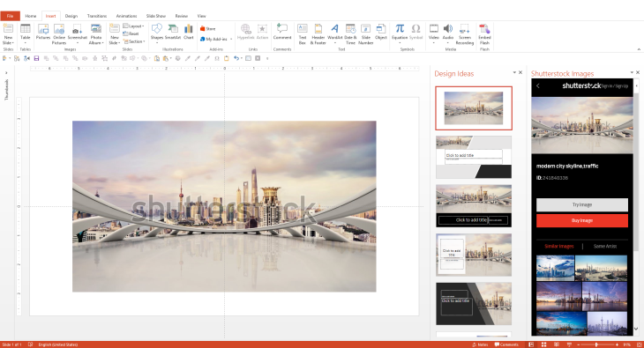This screenshot has height=348, width=644.
Task: Toggle Normal view button in status bar
Action: coord(531,344)
